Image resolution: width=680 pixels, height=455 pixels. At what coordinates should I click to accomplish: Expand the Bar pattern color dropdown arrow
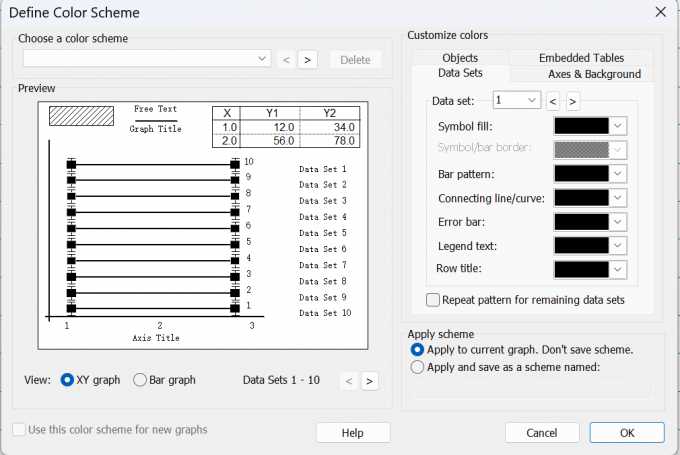point(618,174)
